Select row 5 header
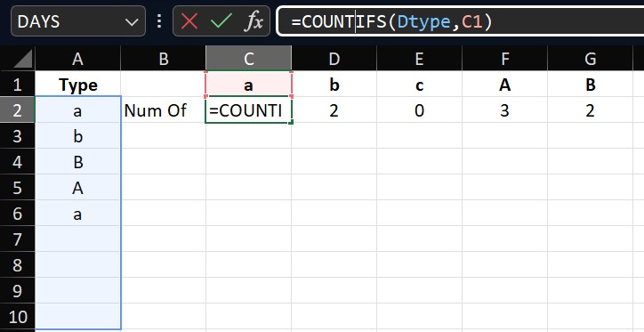644x332 pixels. 17,188
